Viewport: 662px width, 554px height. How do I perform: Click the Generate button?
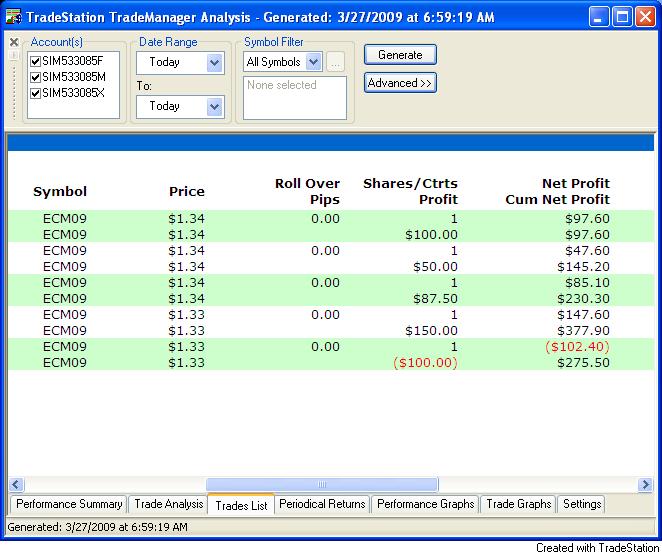tap(400, 55)
